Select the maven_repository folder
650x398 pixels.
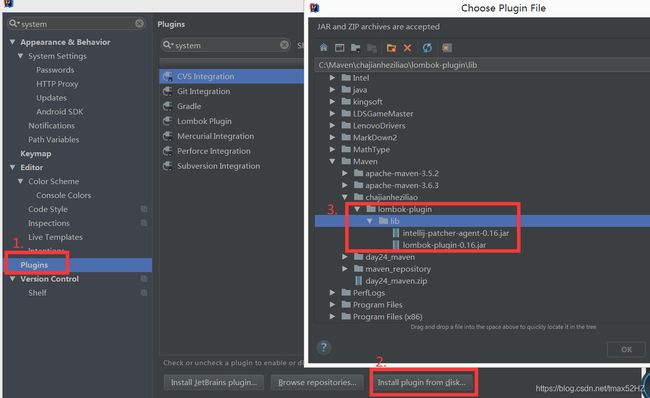[398, 269]
